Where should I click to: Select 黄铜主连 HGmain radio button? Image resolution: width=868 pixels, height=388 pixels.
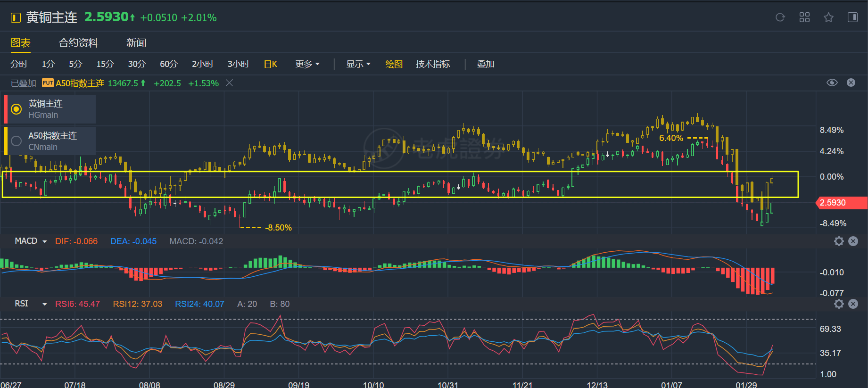17,109
